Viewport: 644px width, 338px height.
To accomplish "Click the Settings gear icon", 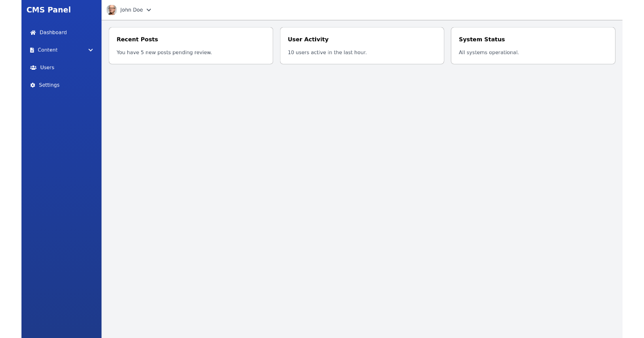I will (33, 85).
